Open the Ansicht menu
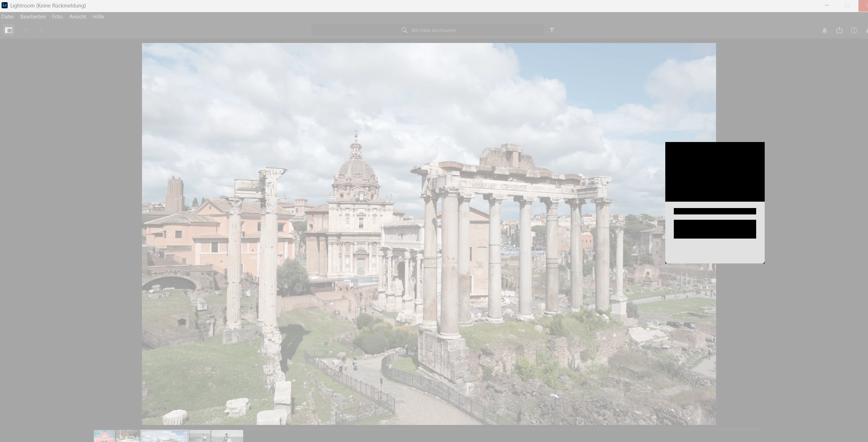 point(77,17)
